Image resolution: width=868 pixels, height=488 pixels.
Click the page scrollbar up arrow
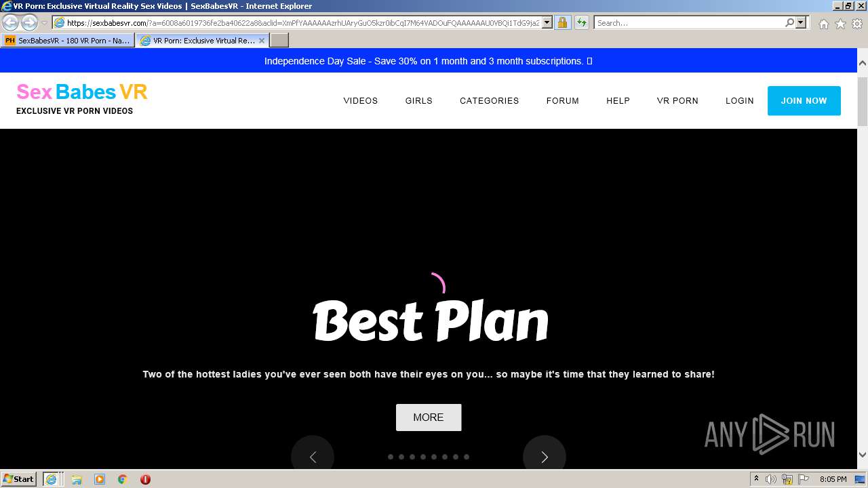coord(862,62)
